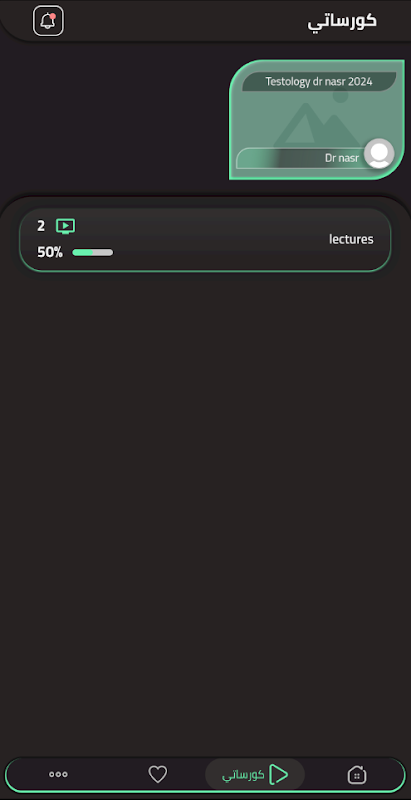Click the gray unfilled progress bar portion

pyautogui.click(x=103, y=252)
